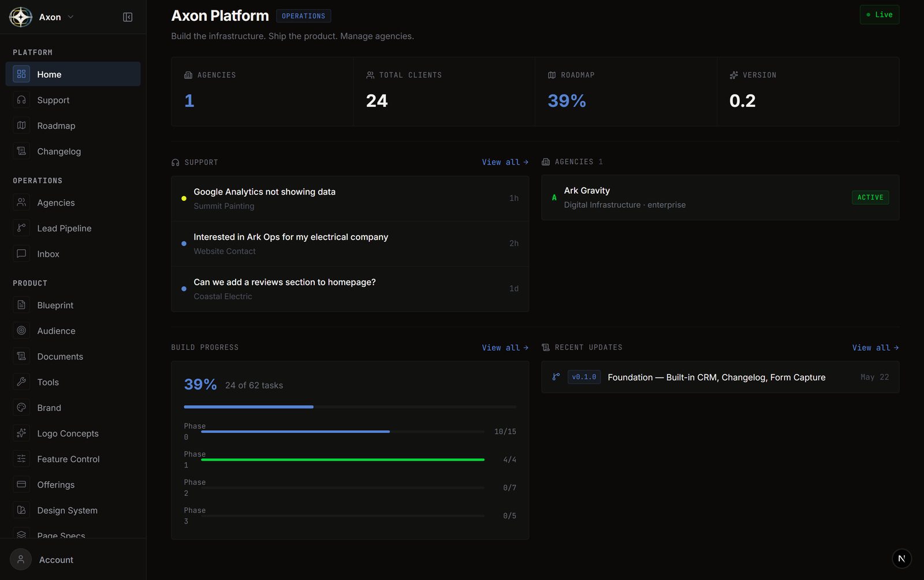Click the round N badge

(x=901, y=559)
